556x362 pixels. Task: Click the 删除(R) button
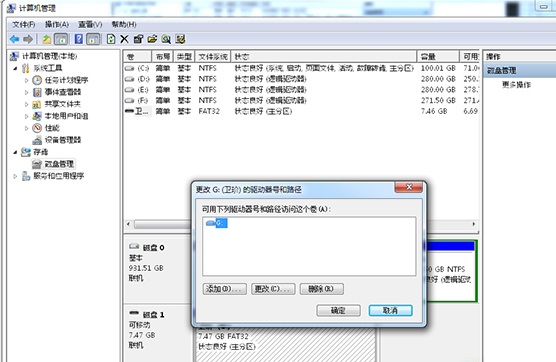(x=322, y=289)
